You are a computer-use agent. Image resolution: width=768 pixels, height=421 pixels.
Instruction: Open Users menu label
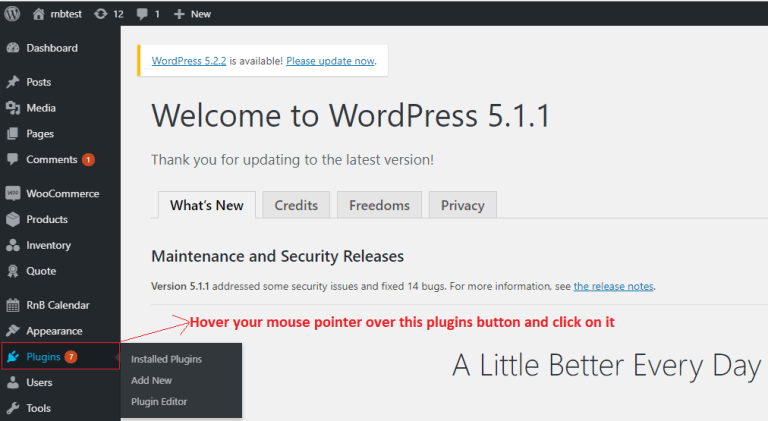(39, 382)
